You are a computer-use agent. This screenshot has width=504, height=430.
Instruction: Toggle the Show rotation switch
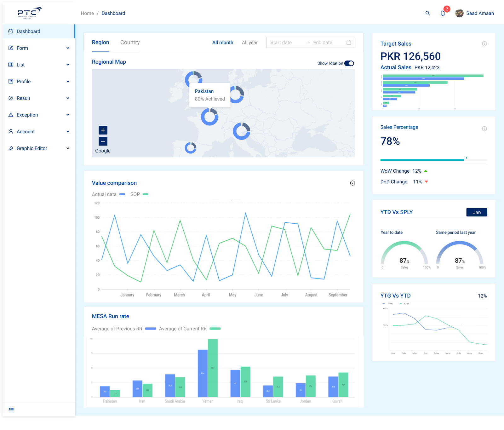349,63
